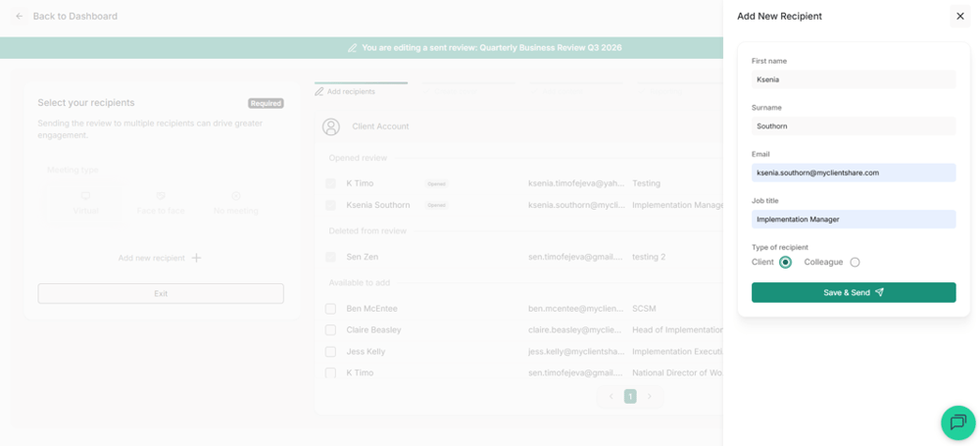The width and height of the screenshot is (980, 446).
Task: Click the pencil icon in the editing banner
Action: (353, 47)
